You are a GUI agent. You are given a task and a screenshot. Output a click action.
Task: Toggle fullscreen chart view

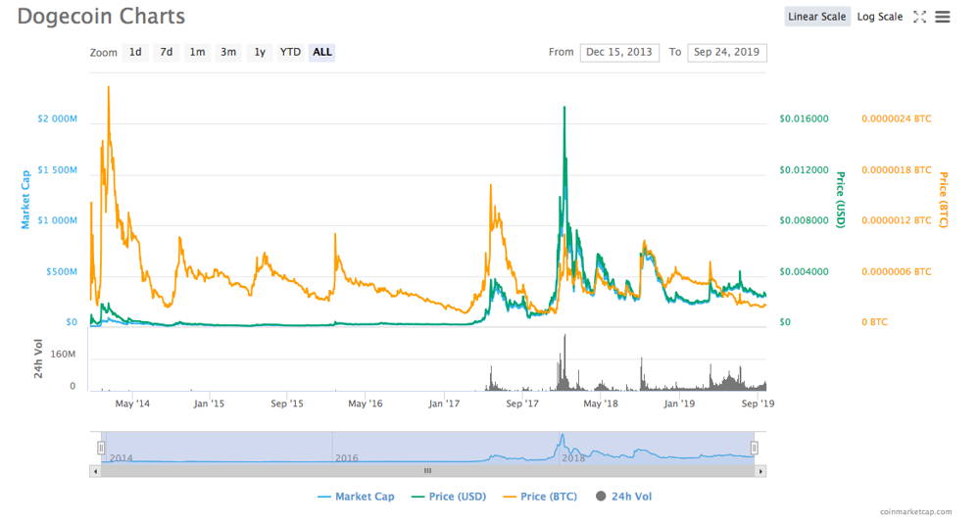click(x=919, y=17)
